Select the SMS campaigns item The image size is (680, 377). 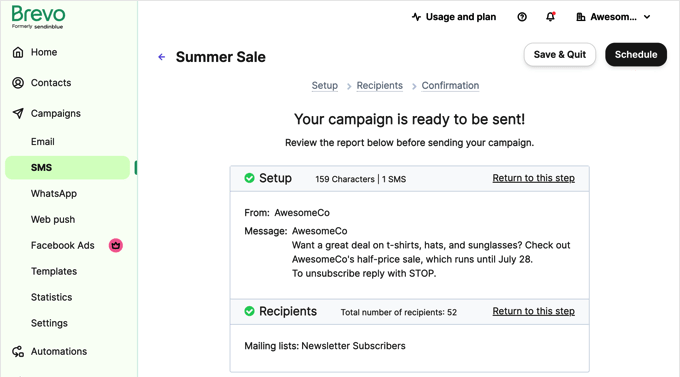(x=67, y=167)
